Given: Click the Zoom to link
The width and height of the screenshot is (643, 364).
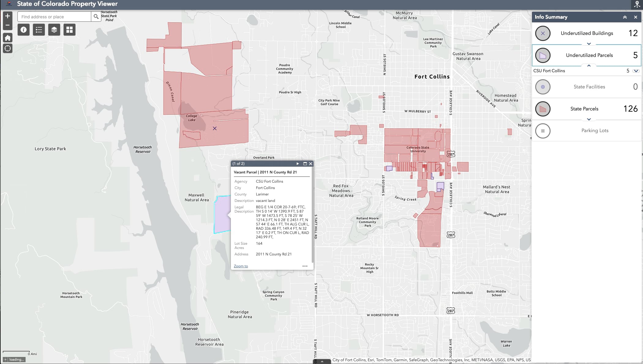Looking at the screenshot, I should tap(241, 266).
